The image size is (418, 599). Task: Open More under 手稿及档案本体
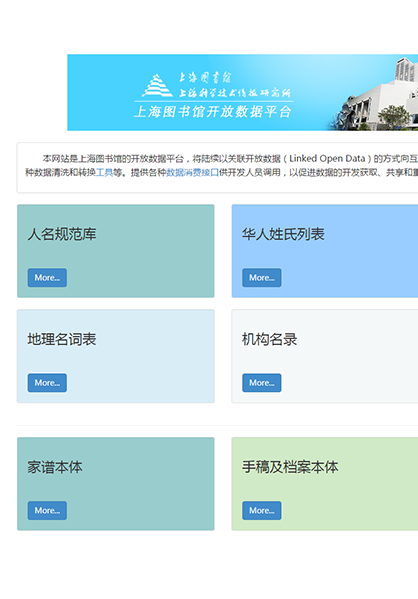coord(262,510)
